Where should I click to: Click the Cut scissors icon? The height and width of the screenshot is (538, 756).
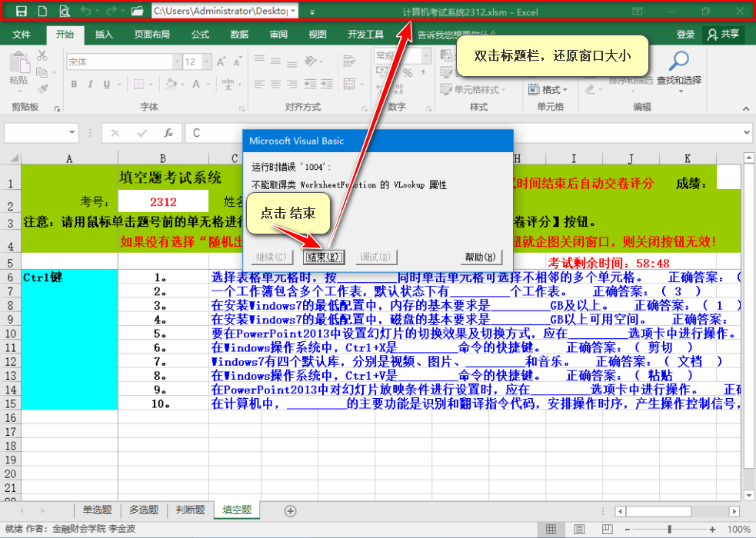(x=42, y=55)
